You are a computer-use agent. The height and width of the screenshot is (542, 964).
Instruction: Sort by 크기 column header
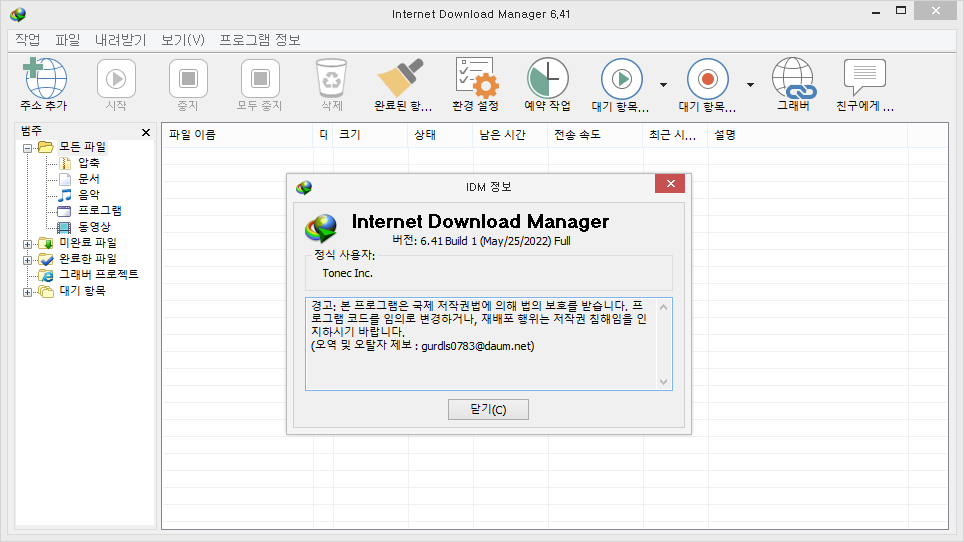370,135
